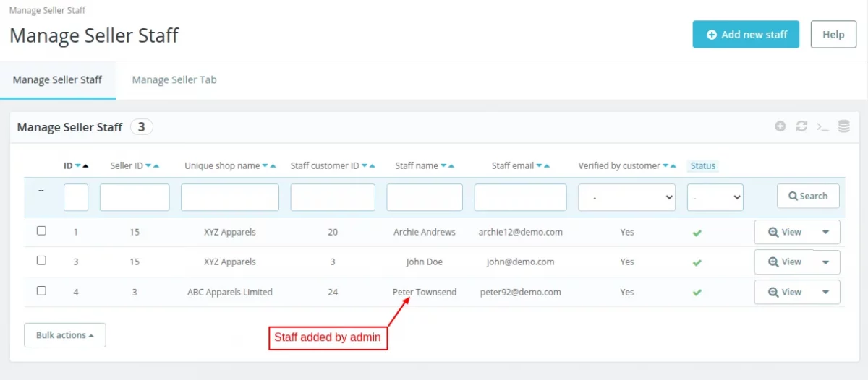This screenshot has height=380, width=868.
Task: Click the record count badge 3
Action: pyautogui.click(x=142, y=127)
